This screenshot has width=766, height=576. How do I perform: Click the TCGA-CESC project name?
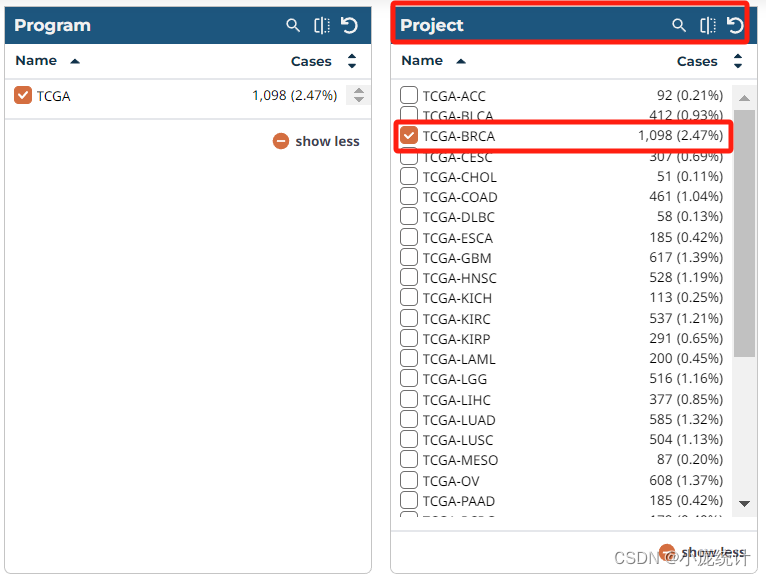click(x=457, y=157)
